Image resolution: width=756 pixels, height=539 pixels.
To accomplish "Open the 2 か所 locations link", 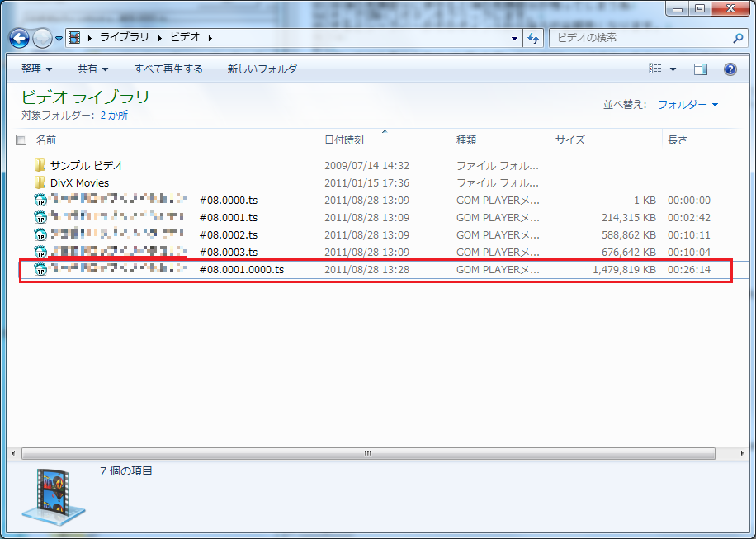I will [x=114, y=116].
